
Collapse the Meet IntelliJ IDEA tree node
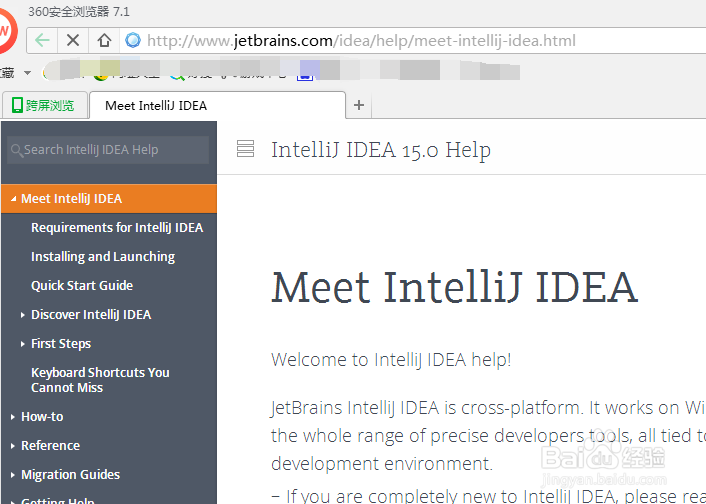(14, 199)
